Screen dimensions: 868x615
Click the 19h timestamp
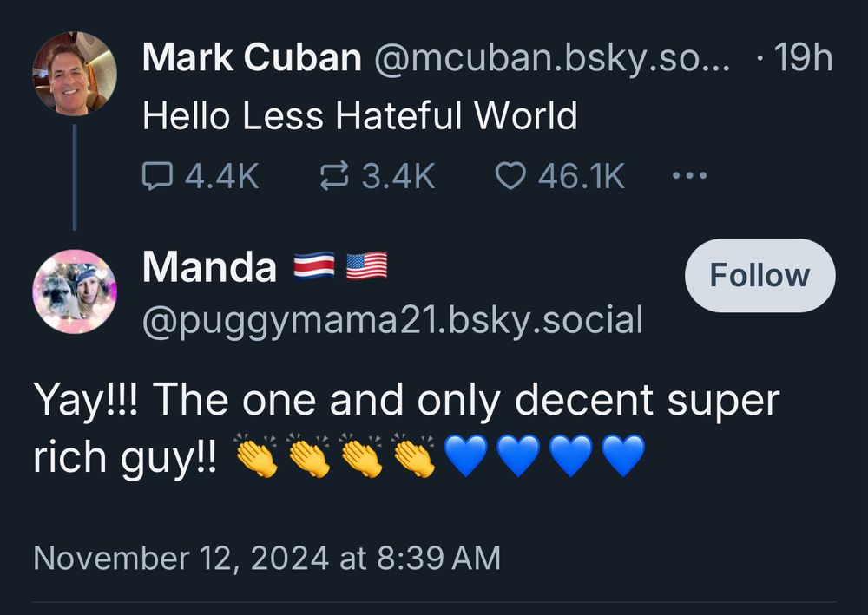click(x=799, y=59)
